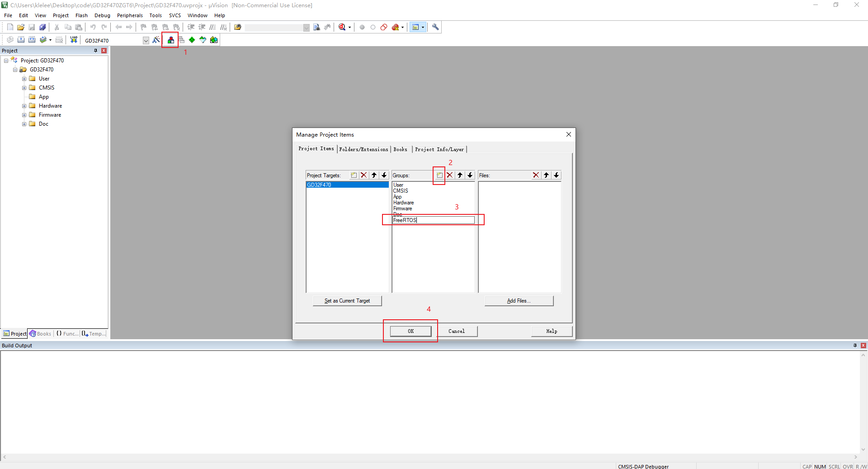
Task: Move the project target up with the arrow
Action: (x=374, y=175)
